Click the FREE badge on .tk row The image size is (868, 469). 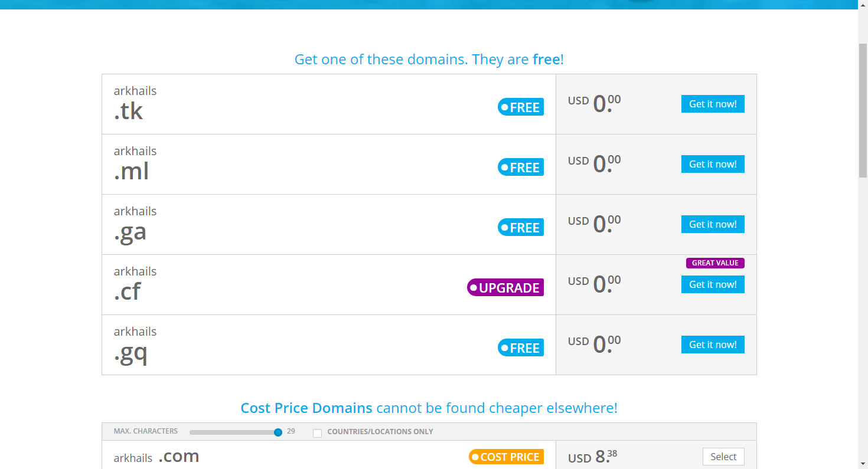coord(521,107)
